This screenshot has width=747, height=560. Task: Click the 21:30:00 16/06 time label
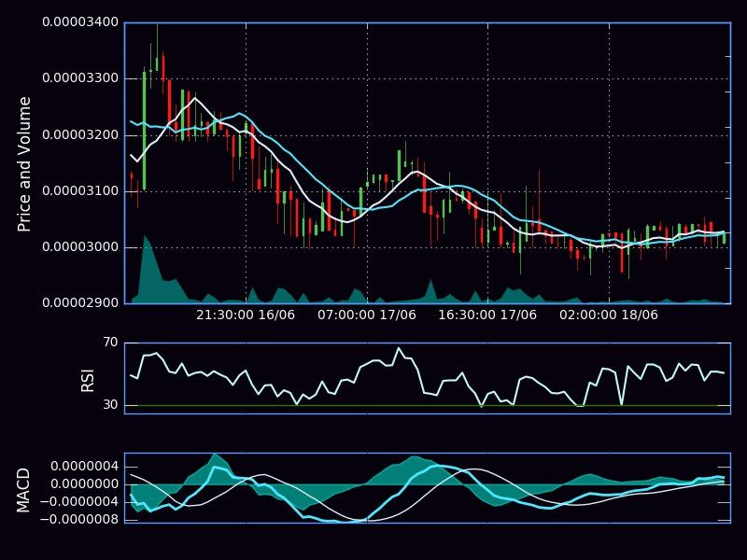[x=246, y=315]
